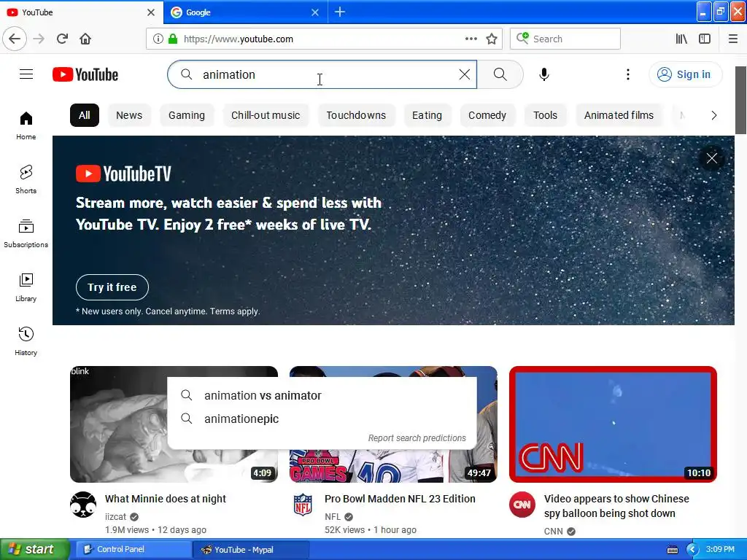Click the browser Back arrow

click(x=15, y=39)
